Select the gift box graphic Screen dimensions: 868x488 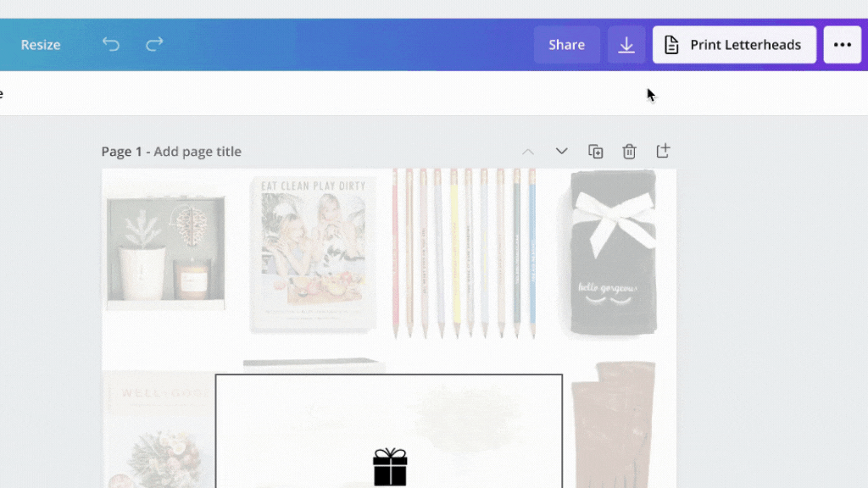point(390,467)
